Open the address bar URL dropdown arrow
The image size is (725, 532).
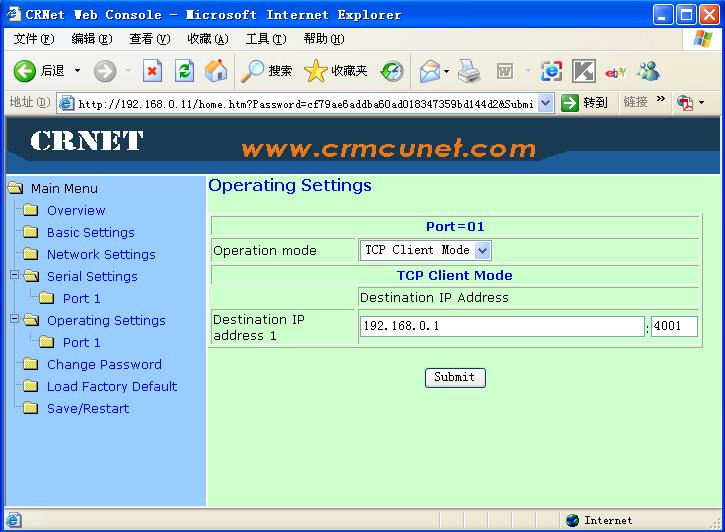(x=546, y=103)
